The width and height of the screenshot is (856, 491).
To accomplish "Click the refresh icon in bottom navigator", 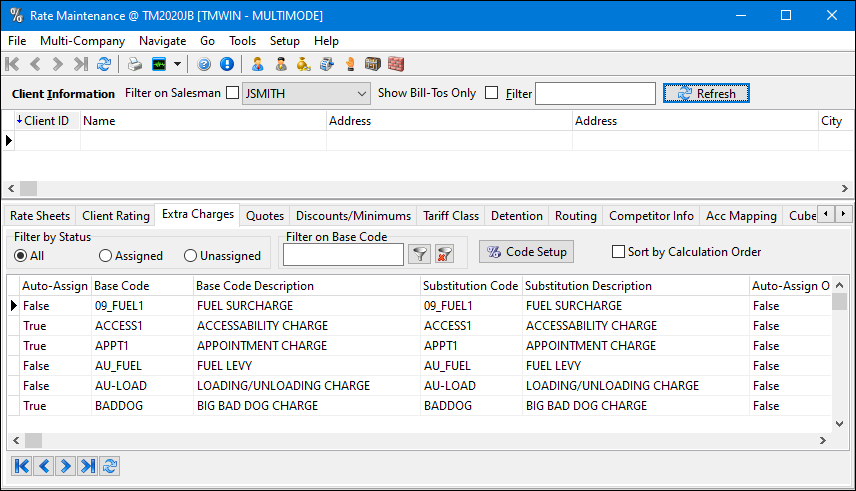I will (110, 465).
